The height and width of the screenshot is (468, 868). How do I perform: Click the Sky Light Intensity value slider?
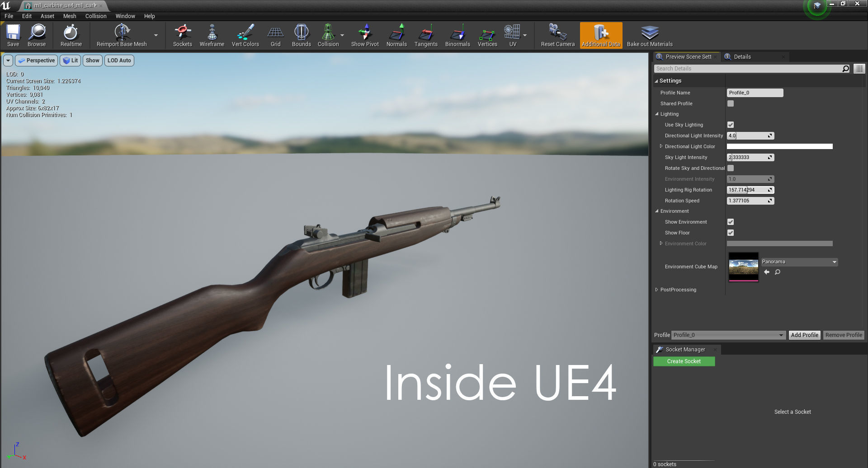click(x=750, y=157)
